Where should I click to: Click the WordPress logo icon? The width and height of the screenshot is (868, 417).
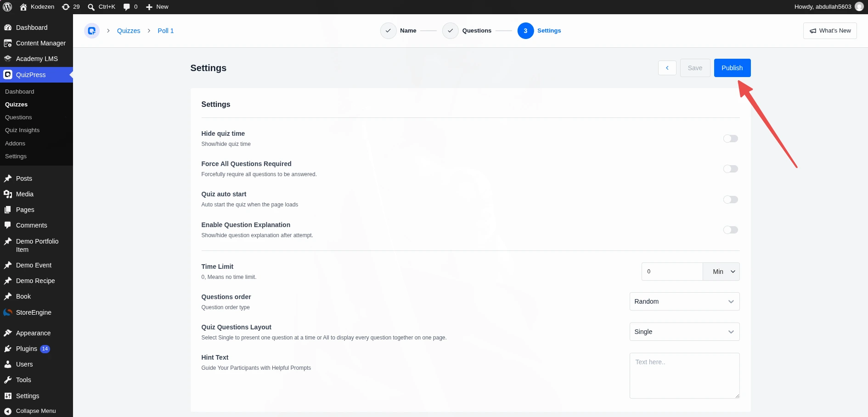(7, 7)
